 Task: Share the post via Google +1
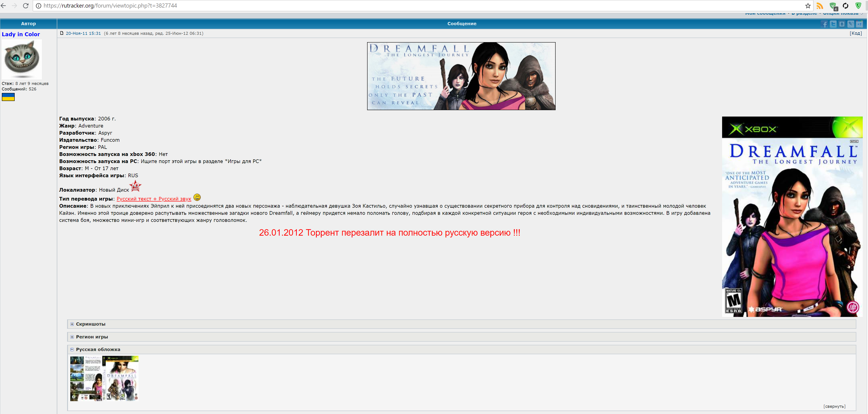(860, 24)
